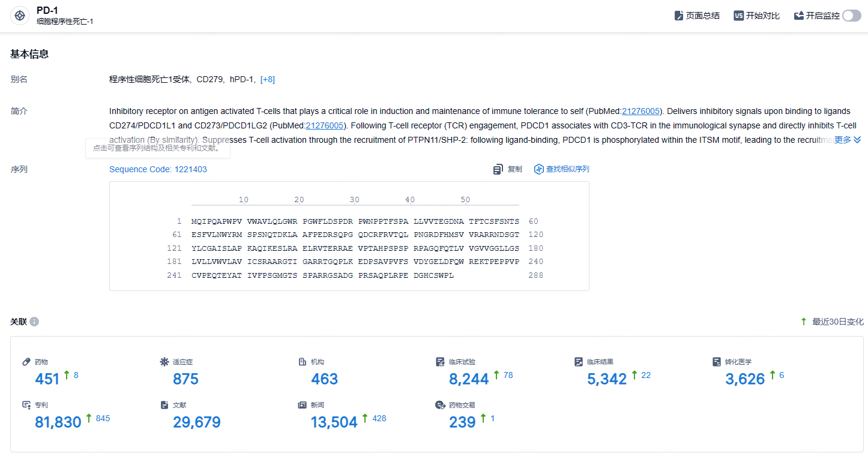This screenshot has width=868, height=456.
Task: Toggle the 开启监控 monitoring switch
Action: [851, 16]
